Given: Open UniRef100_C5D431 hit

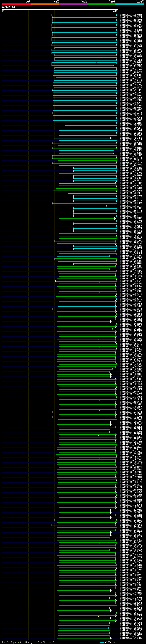Looking at the screenshot, I should click(x=131, y=244).
